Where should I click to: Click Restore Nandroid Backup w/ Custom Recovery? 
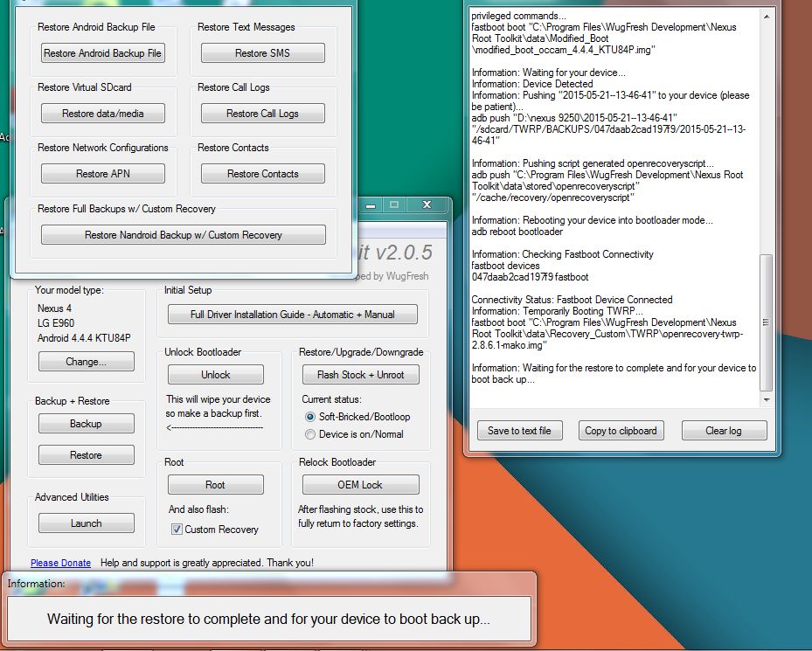[x=184, y=234]
